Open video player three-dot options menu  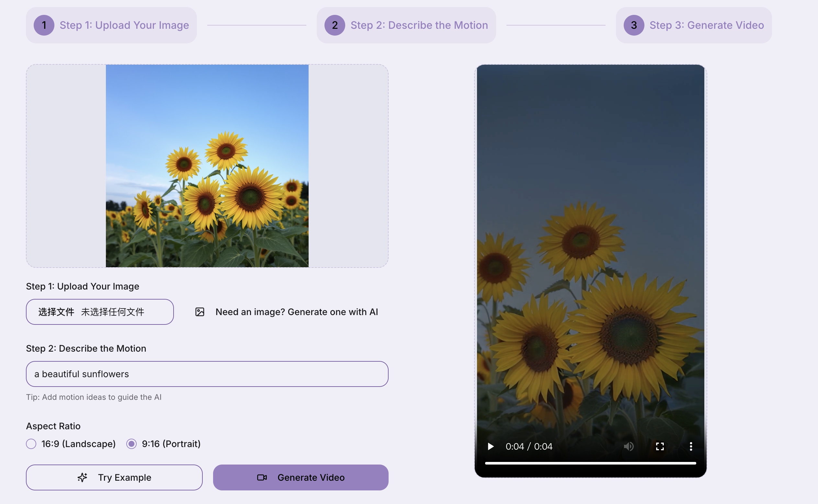pyautogui.click(x=690, y=446)
